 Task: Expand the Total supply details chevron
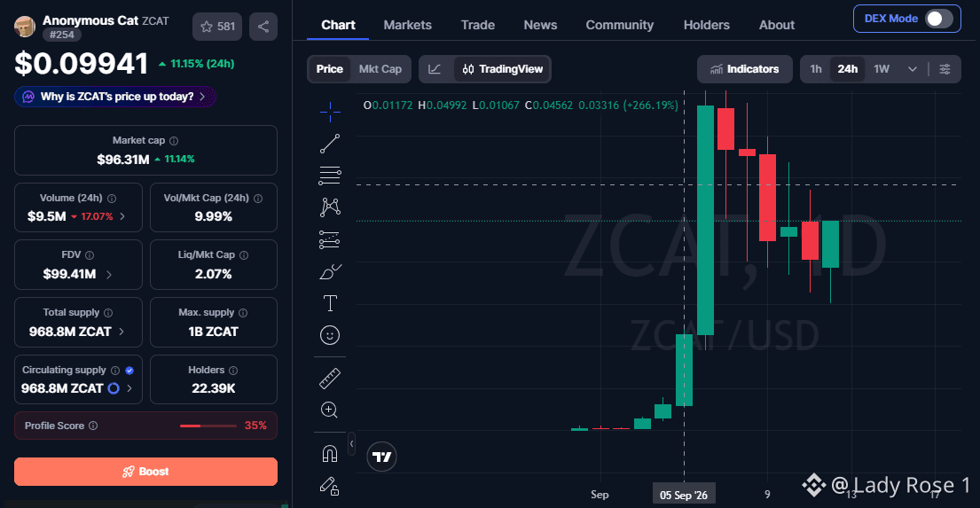point(122,332)
